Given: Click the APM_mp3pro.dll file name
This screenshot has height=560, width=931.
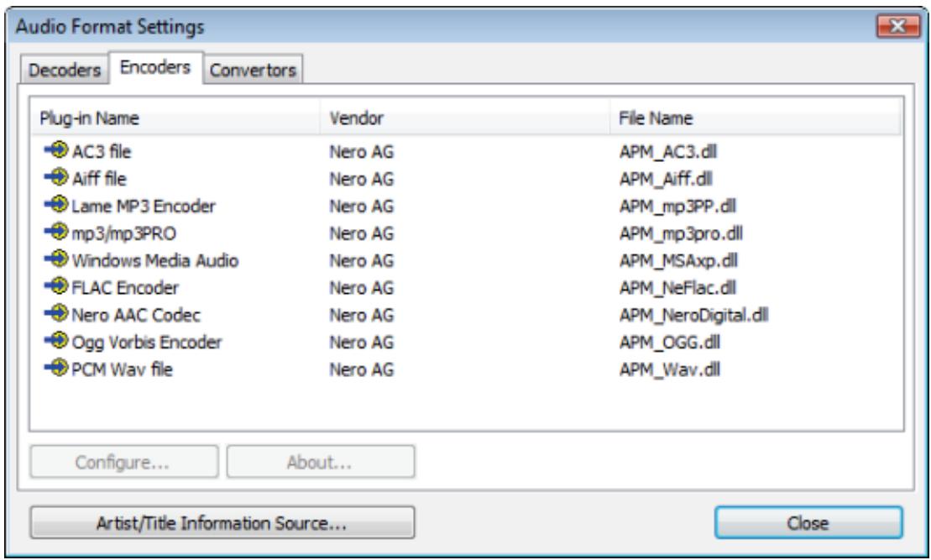Looking at the screenshot, I should [x=681, y=234].
